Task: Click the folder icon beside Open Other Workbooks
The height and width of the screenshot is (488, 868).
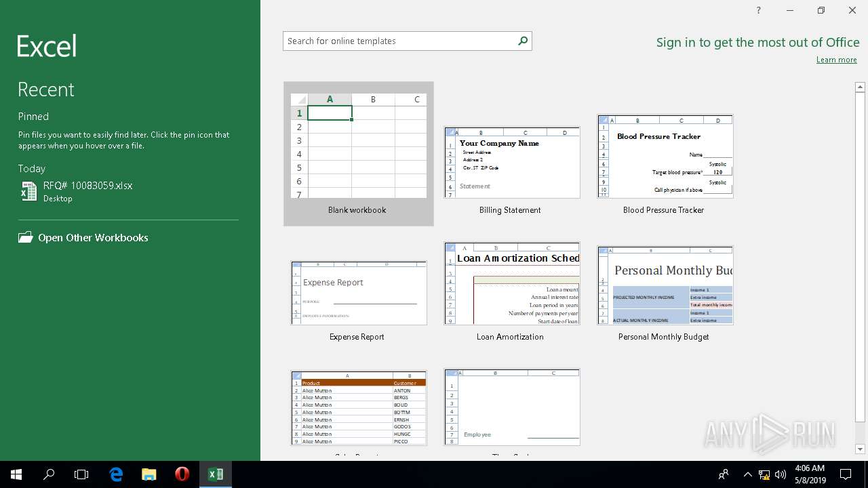Action: (x=25, y=237)
